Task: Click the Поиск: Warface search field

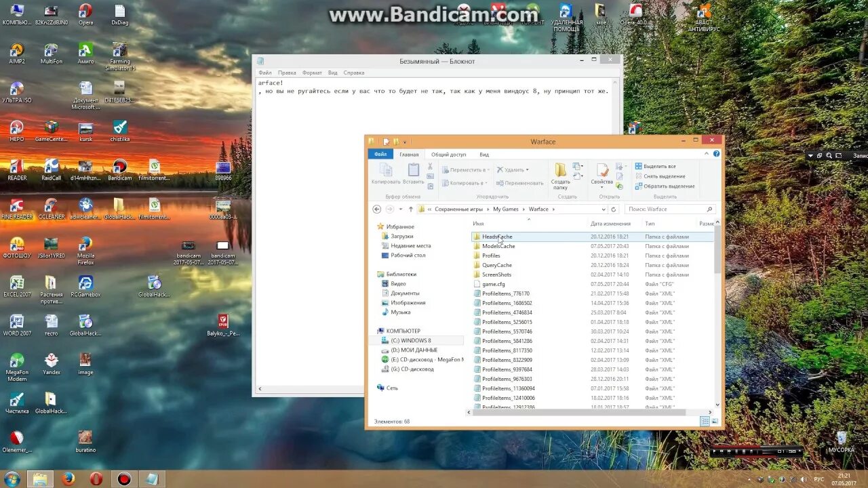Action: pos(669,209)
